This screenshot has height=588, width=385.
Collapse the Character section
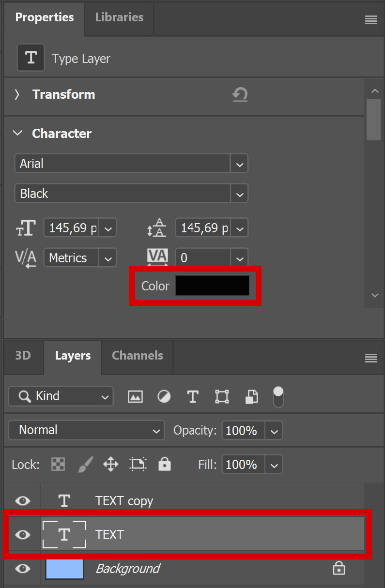pos(17,133)
